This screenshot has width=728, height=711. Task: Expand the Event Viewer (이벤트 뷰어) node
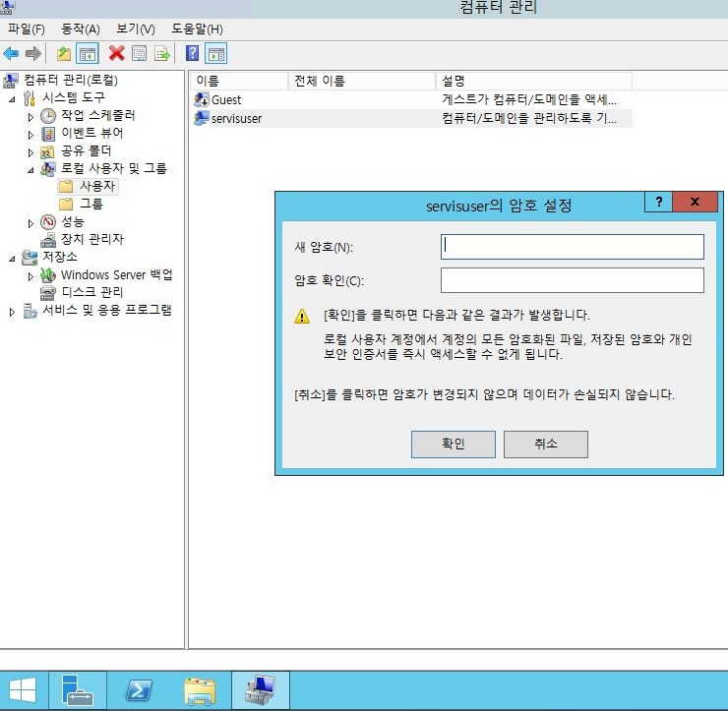(x=30, y=134)
